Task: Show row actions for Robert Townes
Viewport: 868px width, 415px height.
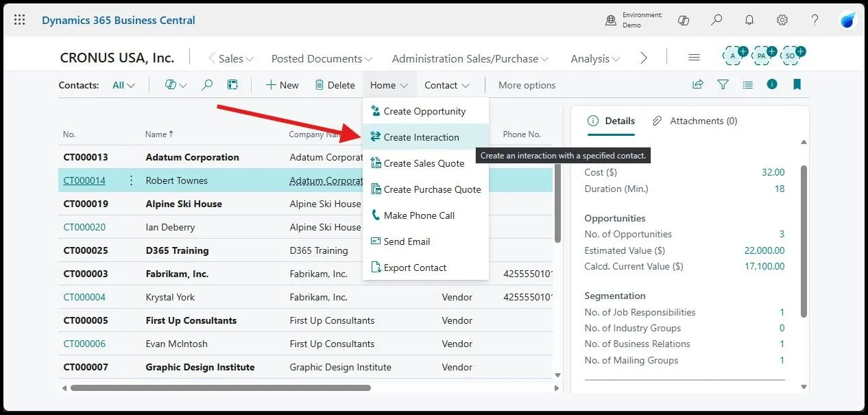Action: point(131,180)
